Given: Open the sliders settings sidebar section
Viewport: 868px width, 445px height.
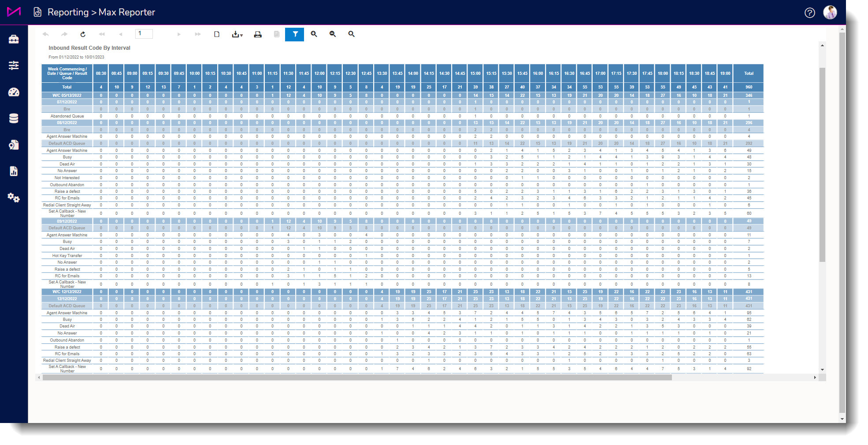Looking at the screenshot, I should coord(14,66).
